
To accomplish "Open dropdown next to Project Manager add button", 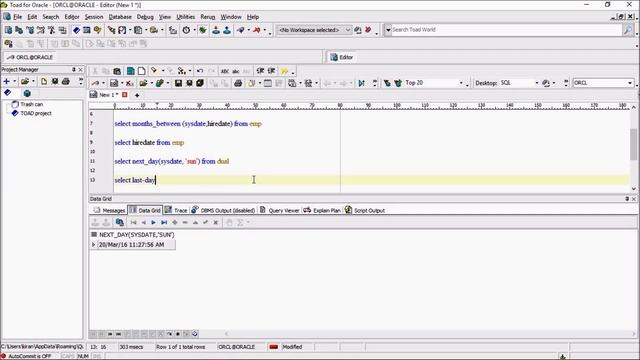I will [x=14, y=82].
